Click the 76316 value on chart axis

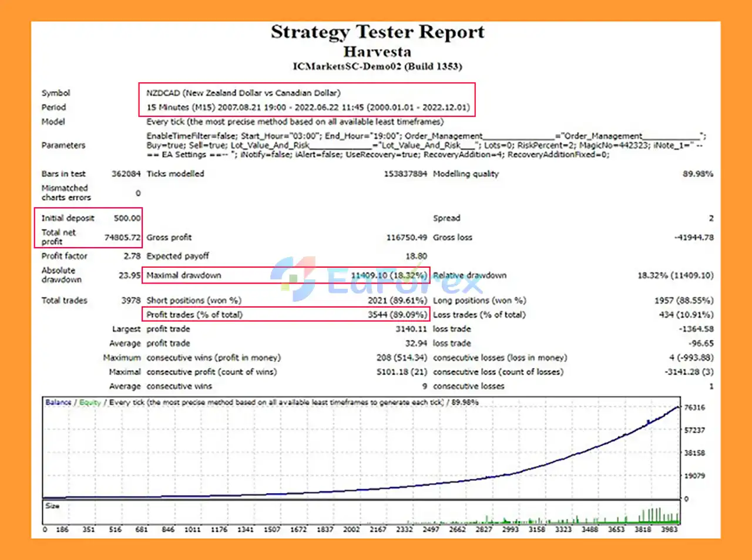(694, 407)
